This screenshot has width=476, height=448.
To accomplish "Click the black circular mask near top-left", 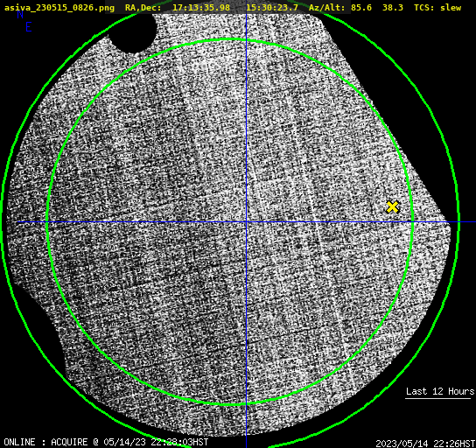I will (x=133, y=32).
